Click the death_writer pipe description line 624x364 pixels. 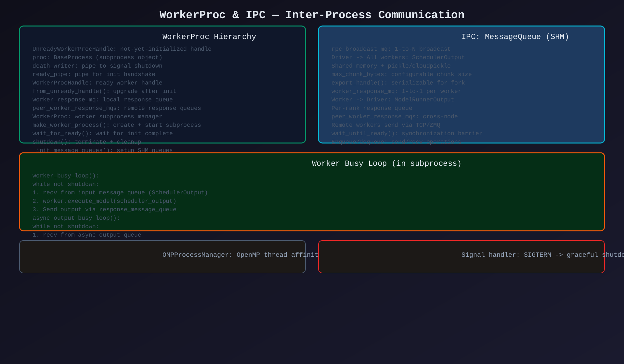coord(97,66)
